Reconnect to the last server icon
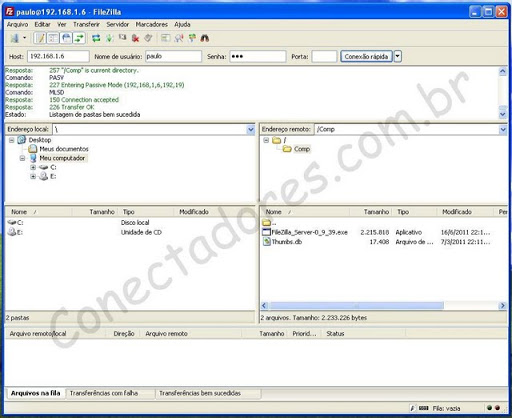Screen dimensions: 512x418 click(x=148, y=38)
